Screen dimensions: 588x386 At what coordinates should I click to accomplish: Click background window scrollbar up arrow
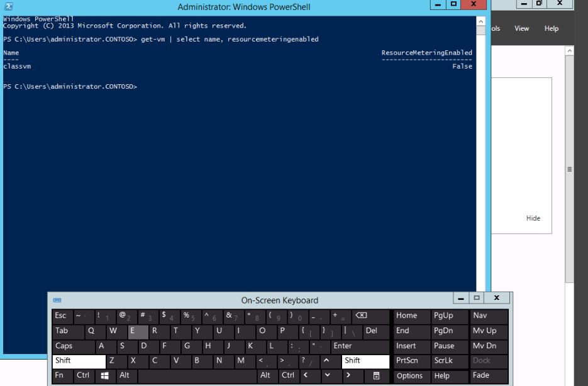coord(569,50)
